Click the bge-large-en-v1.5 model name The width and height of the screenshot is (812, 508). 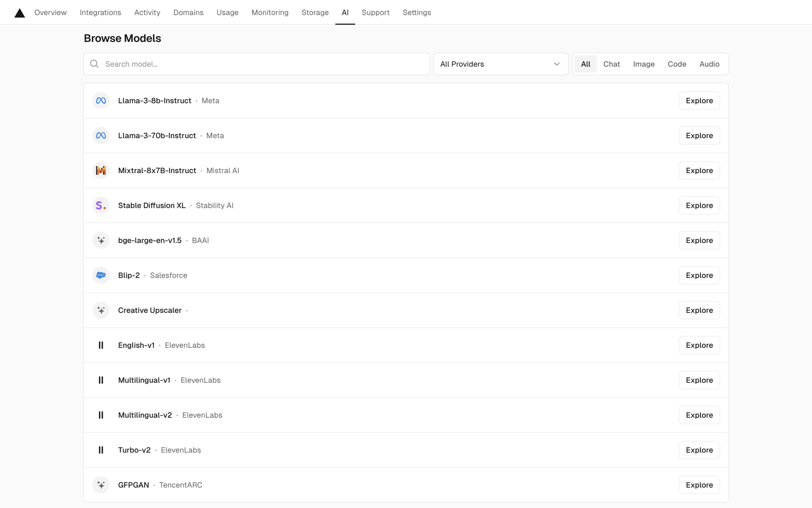pyautogui.click(x=150, y=240)
